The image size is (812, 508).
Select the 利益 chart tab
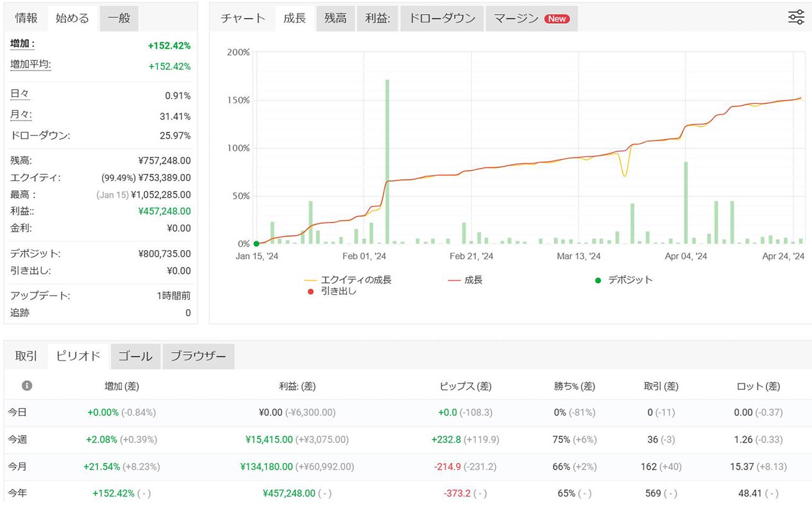coord(378,19)
